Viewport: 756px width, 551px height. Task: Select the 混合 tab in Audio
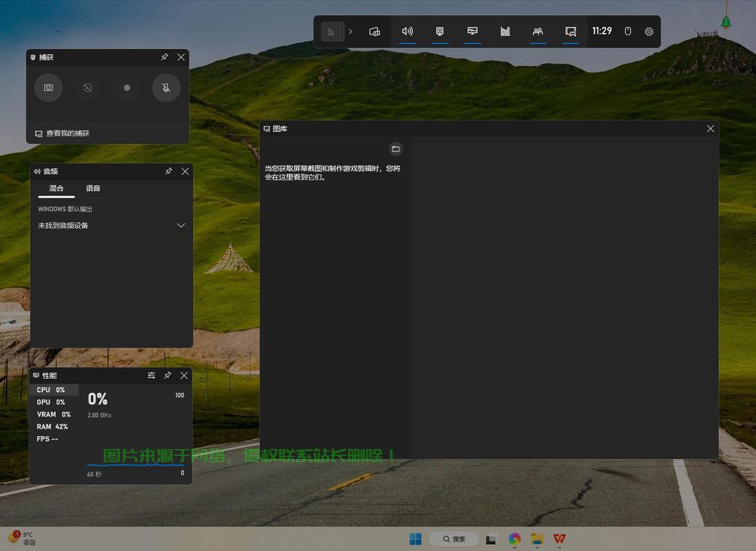(x=56, y=188)
